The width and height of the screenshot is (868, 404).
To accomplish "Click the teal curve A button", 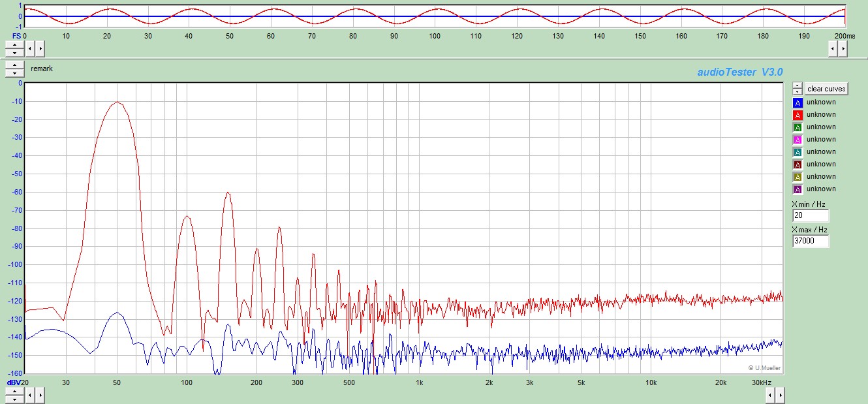I will tap(798, 152).
